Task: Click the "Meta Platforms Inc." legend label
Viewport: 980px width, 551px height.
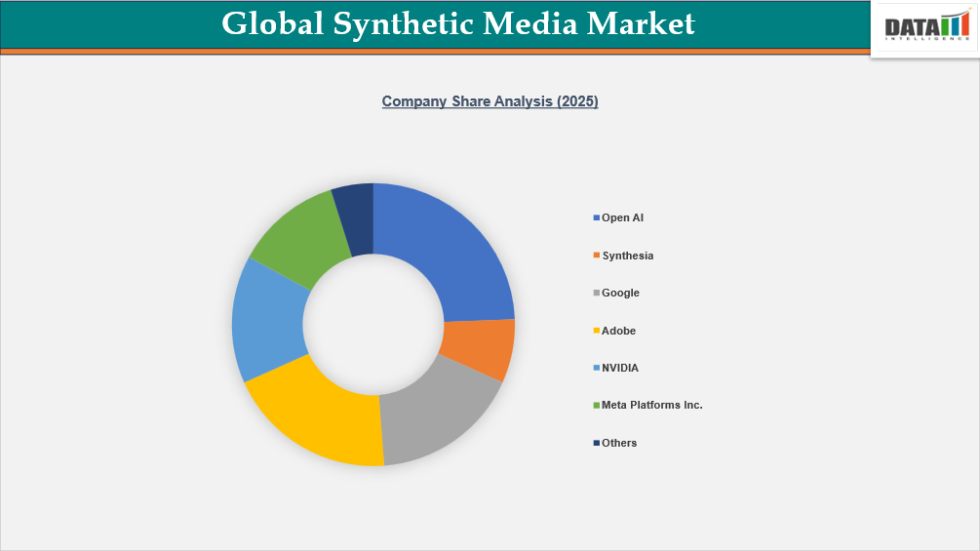Action: tap(652, 406)
